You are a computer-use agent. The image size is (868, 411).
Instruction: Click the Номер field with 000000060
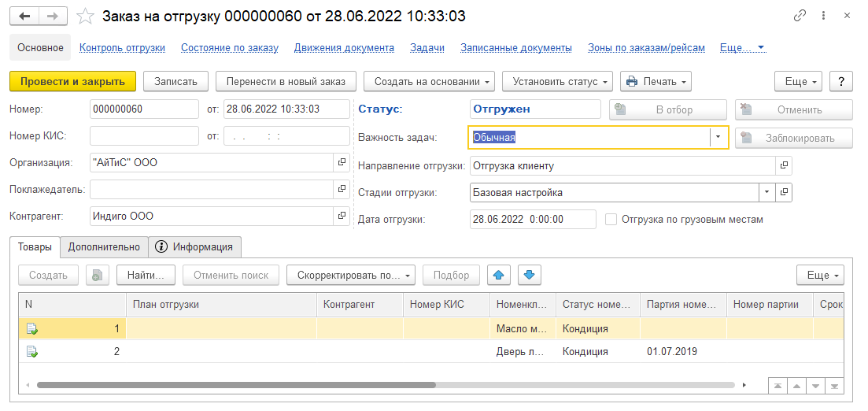pos(144,109)
